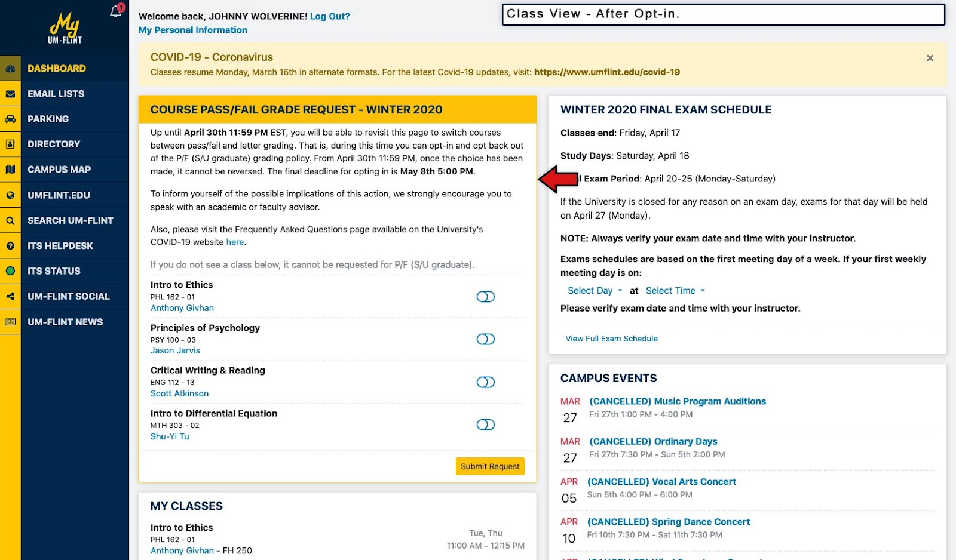The width and height of the screenshot is (956, 560).
Task: Click the Directory address book icon
Action: click(10, 144)
